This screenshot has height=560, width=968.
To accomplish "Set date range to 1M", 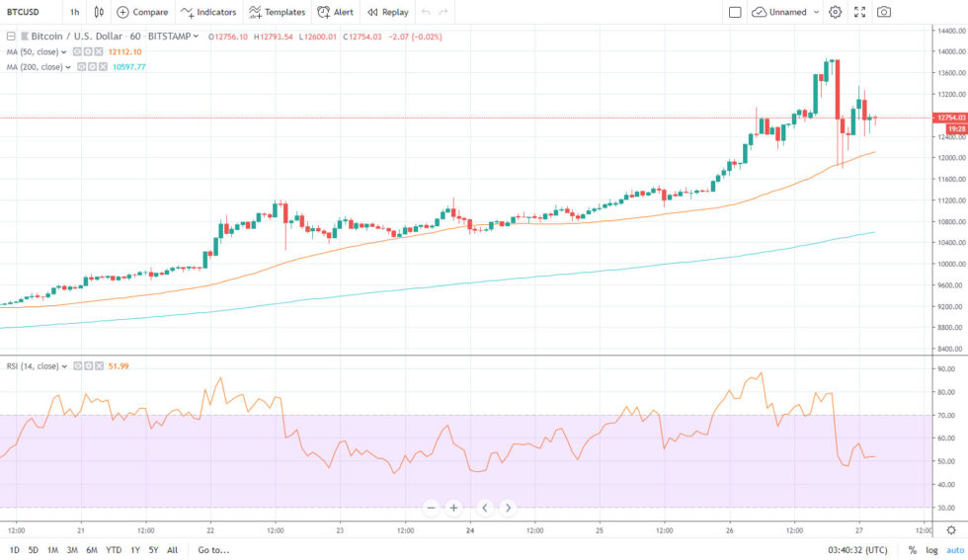I will pyautogui.click(x=52, y=550).
